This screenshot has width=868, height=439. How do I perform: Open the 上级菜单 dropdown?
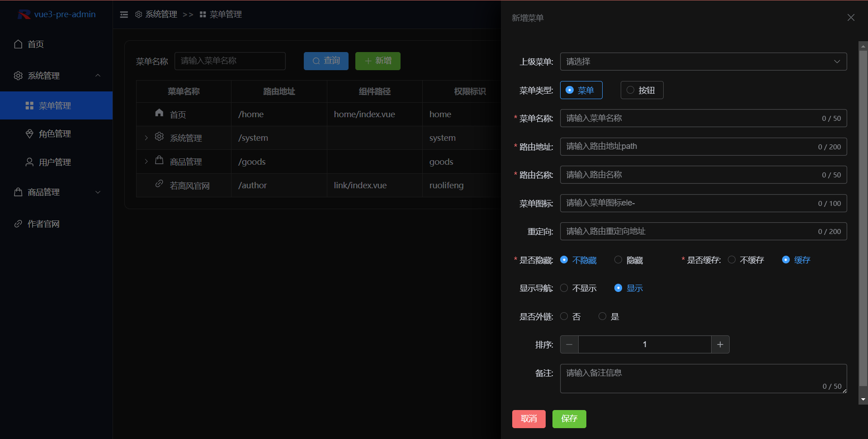click(703, 62)
